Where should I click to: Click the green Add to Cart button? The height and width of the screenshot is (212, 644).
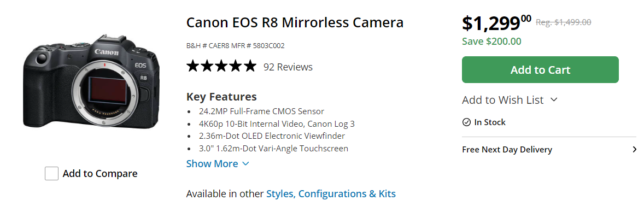coord(540,70)
